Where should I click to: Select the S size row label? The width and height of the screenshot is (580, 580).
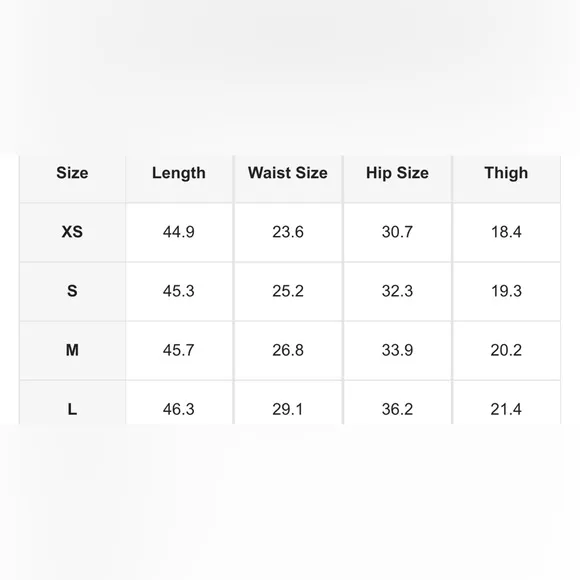[x=72, y=291]
